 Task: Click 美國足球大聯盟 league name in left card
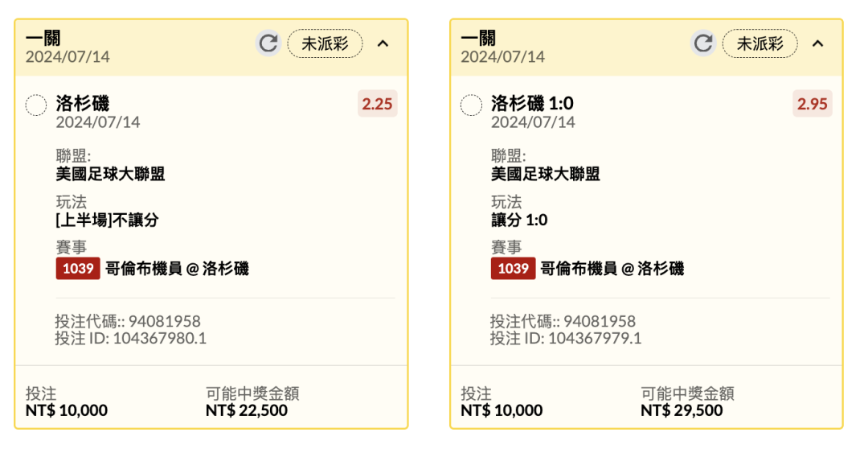pos(110,174)
